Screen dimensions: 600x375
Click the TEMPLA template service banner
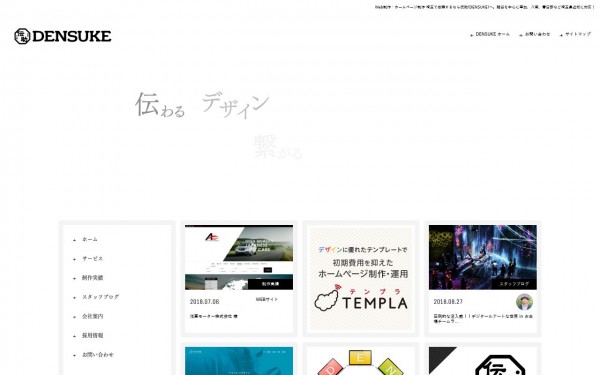click(x=361, y=278)
